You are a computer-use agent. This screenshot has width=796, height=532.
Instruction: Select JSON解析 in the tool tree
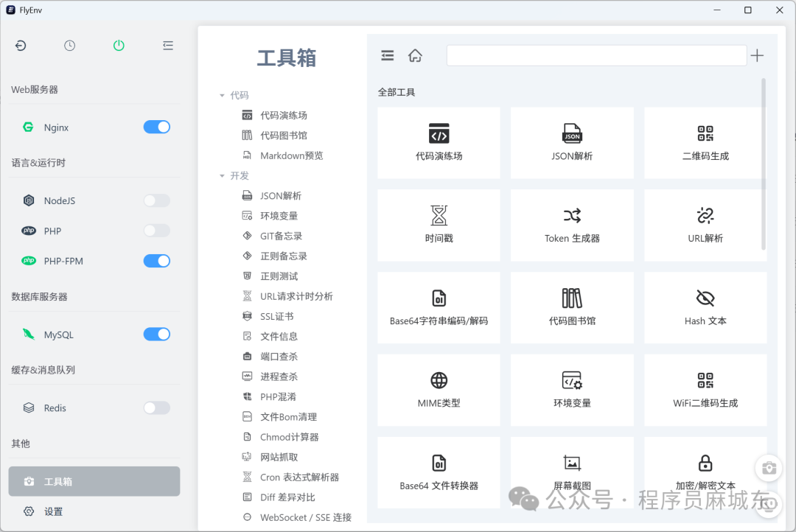[x=281, y=196]
